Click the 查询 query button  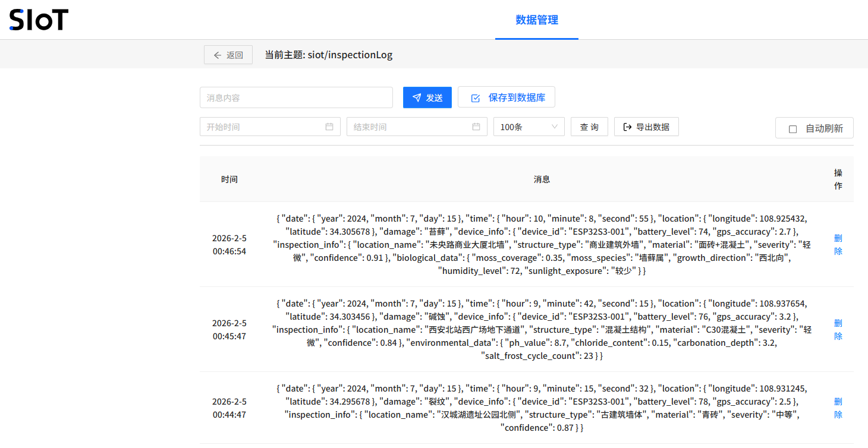pyautogui.click(x=589, y=126)
